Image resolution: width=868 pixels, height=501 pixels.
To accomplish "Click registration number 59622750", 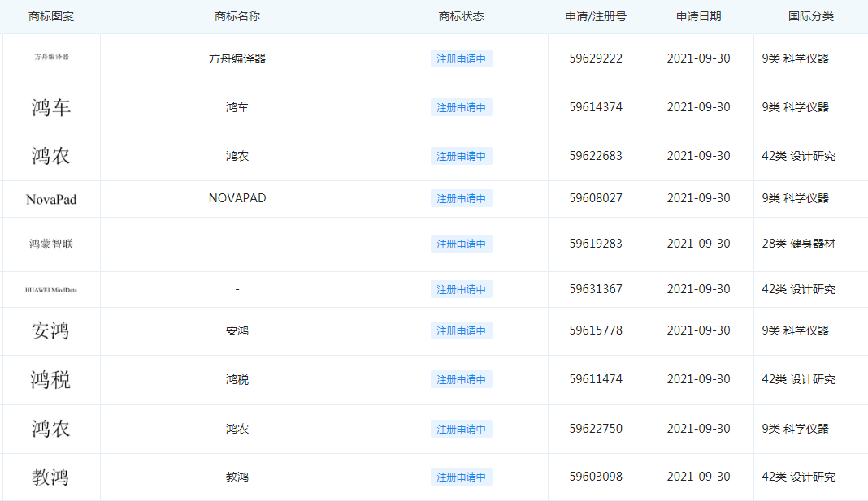I will [596, 429].
